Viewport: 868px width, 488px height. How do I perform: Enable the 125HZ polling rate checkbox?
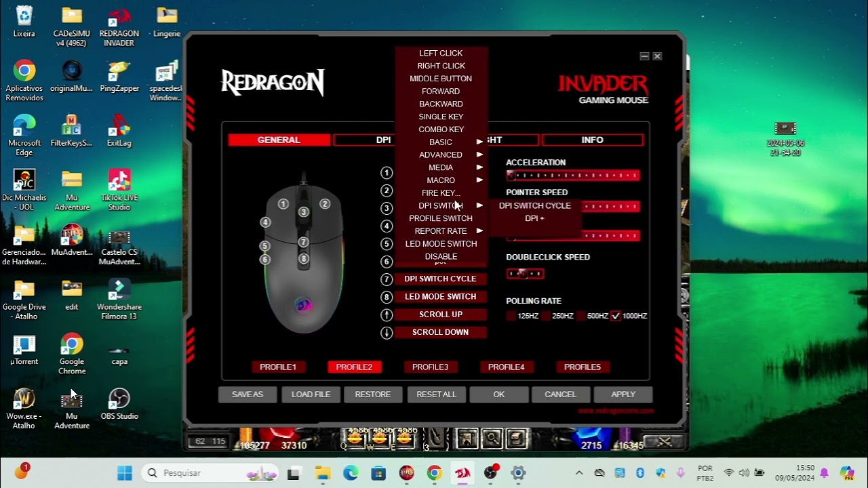511,316
